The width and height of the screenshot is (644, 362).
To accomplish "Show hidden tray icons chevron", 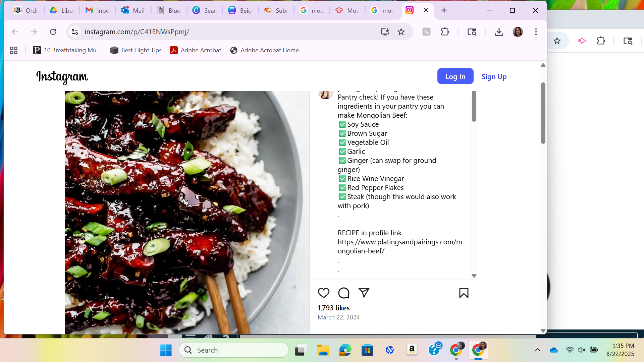I will click(x=537, y=350).
